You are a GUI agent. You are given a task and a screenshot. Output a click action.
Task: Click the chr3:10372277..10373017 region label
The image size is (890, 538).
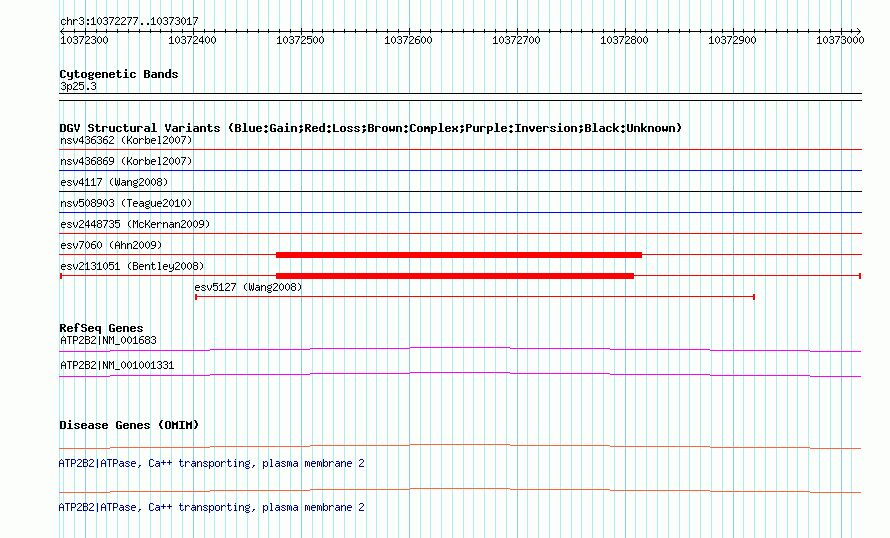pos(129,21)
